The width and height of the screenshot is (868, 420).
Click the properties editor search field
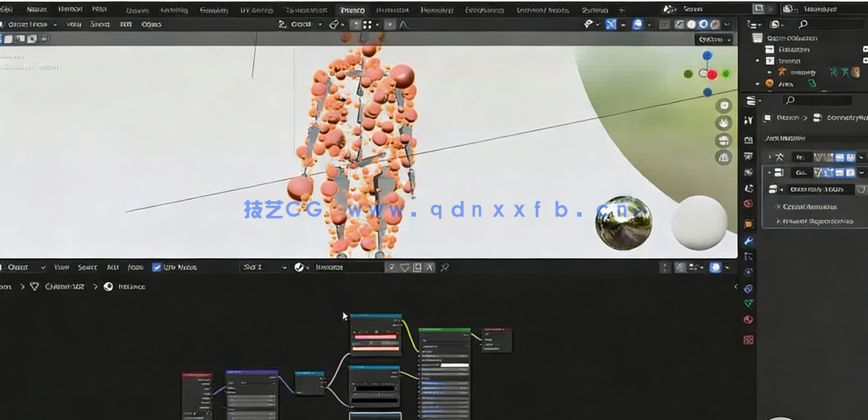click(817, 100)
